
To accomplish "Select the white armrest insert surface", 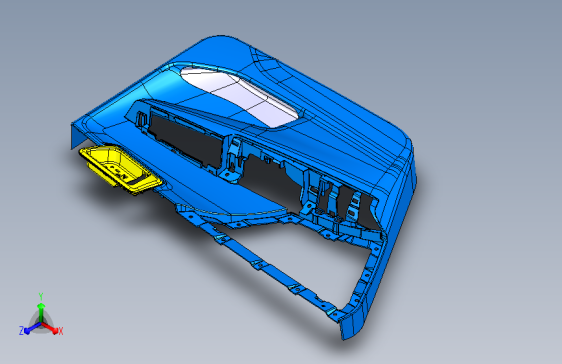I will pyautogui.click(x=239, y=96).
